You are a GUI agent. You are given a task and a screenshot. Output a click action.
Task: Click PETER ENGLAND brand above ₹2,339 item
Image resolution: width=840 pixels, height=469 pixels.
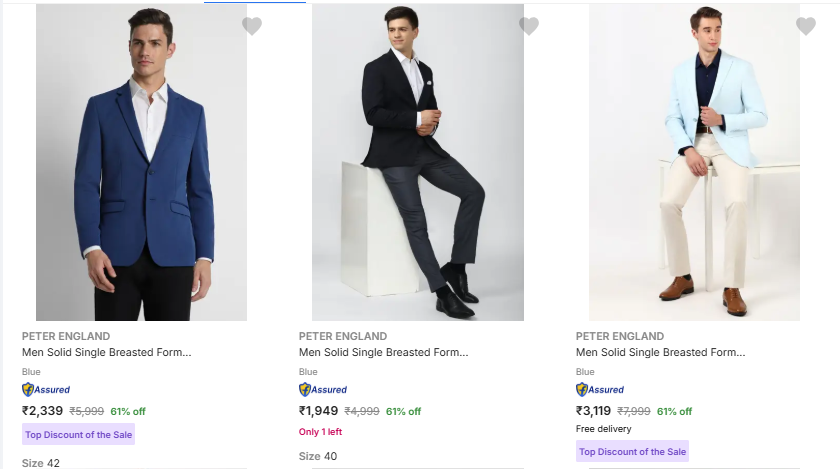coord(66,336)
